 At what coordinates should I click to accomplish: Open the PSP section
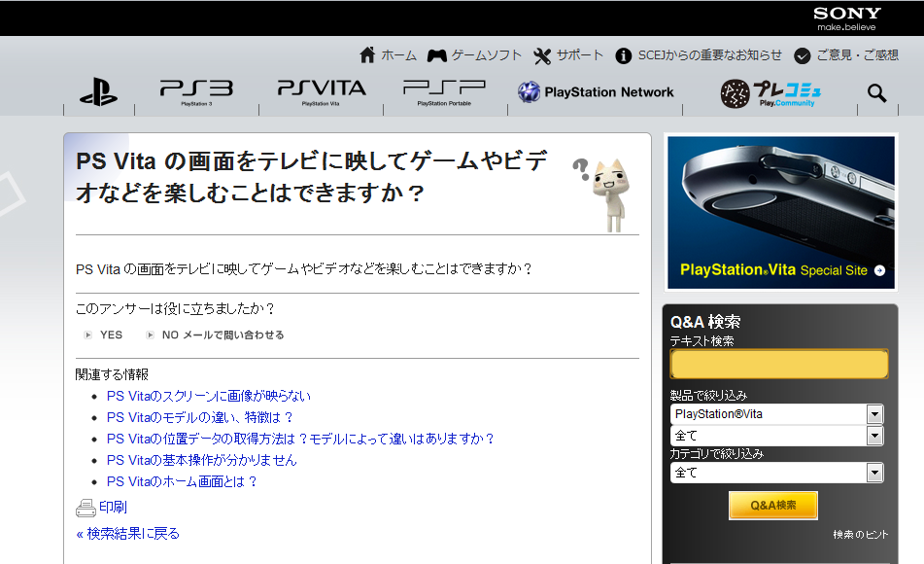click(x=444, y=92)
